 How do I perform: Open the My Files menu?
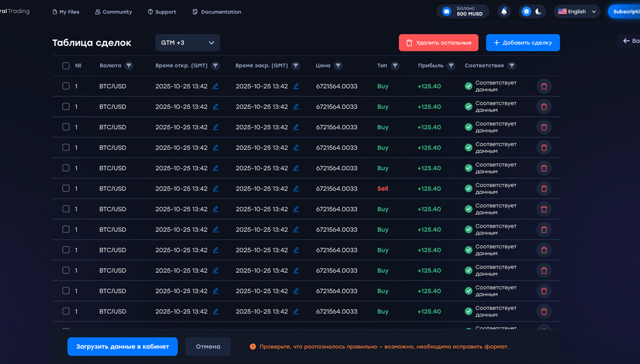tap(66, 12)
